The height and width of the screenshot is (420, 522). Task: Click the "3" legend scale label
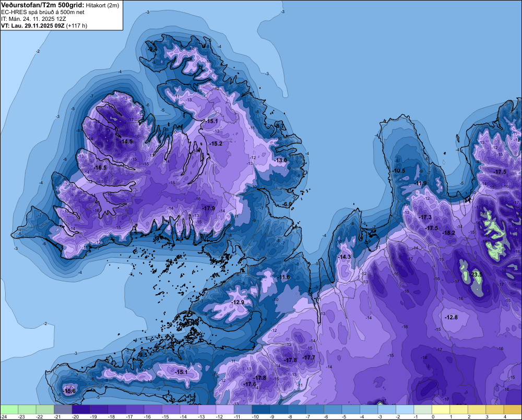tap(487, 417)
